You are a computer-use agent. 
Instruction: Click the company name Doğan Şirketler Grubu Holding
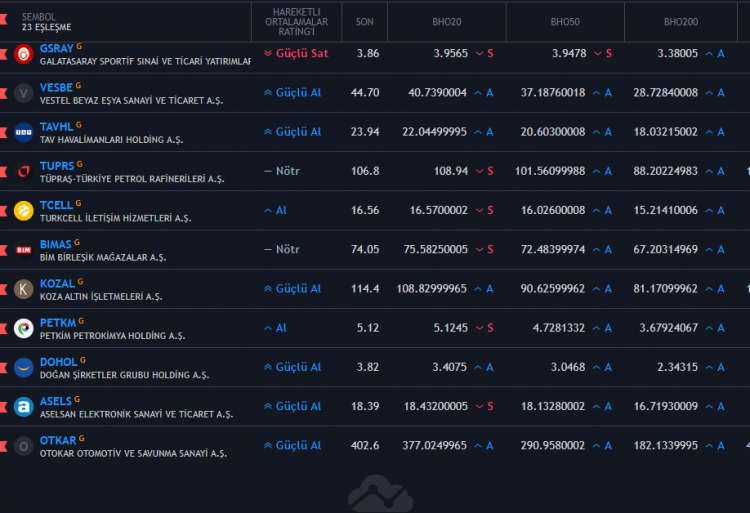tap(124, 375)
